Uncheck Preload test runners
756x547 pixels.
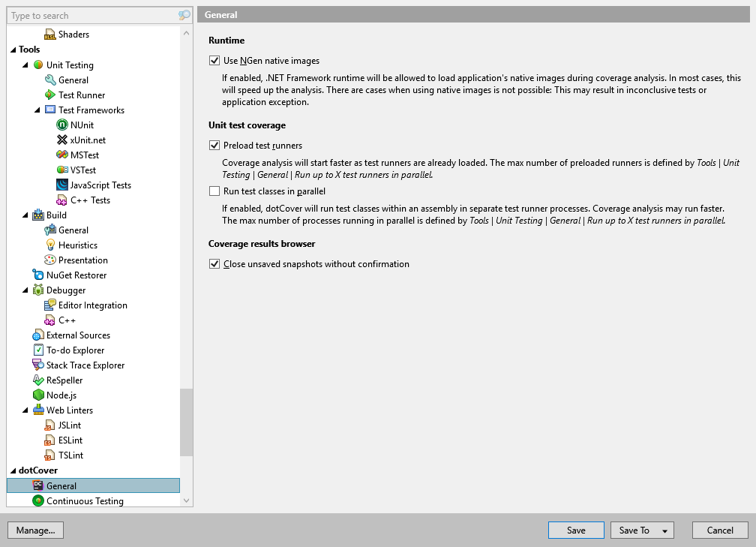(214, 146)
